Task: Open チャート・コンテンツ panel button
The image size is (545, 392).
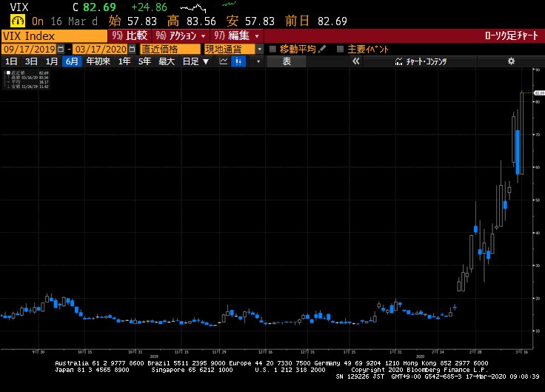Action: click(421, 61)
